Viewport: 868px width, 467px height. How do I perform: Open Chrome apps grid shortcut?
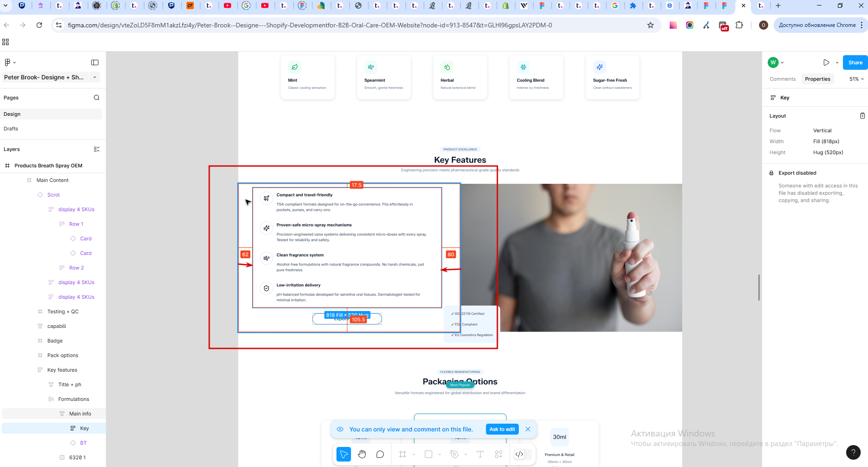click(x=5, y=42)
